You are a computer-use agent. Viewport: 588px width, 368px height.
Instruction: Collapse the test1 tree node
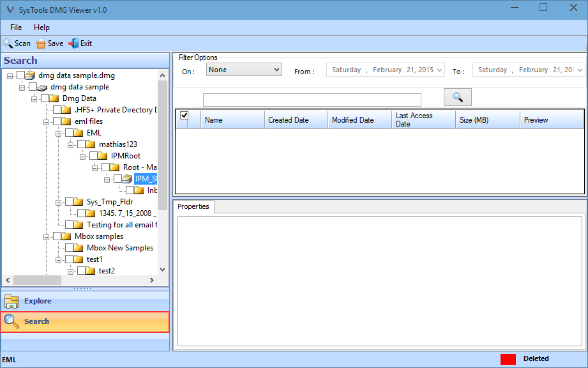click(x=58, y=260)
